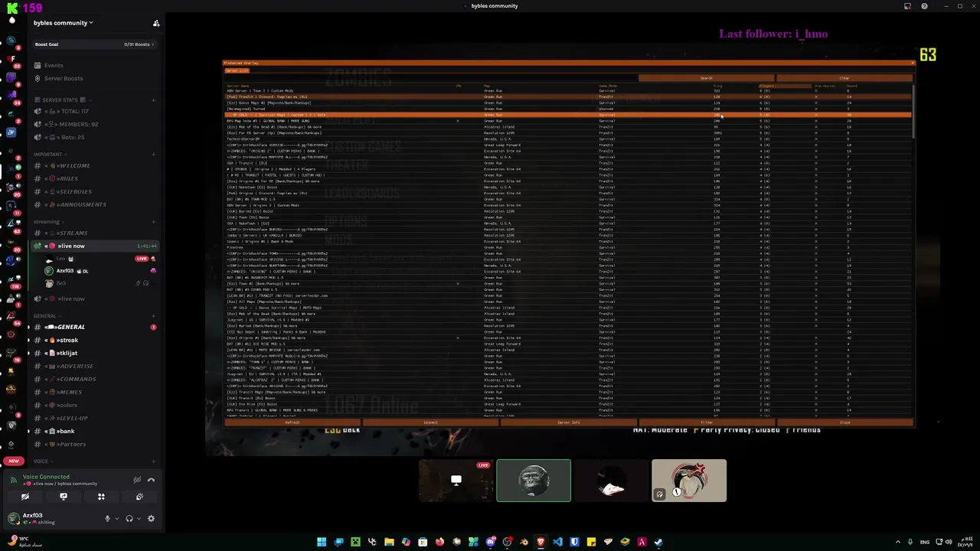
Task: Create a channel in streaming category
Action: coord(154,222)
